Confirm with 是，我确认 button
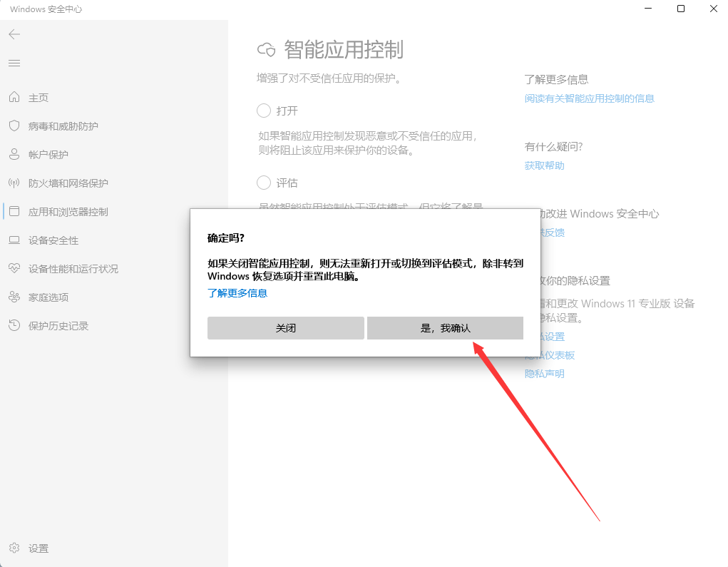This screenshot has width=728, height=567. pyautogui.click(x=445, y=328)
